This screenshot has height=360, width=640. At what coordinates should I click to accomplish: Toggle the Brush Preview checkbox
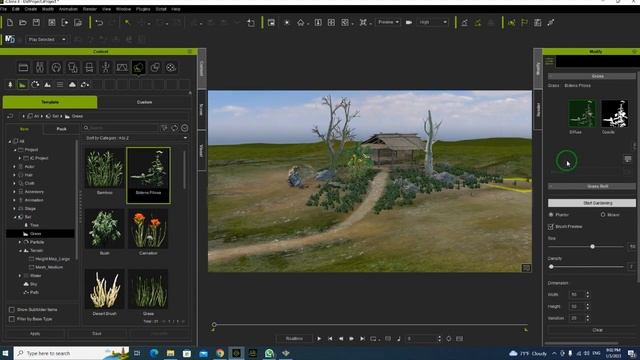551,227
